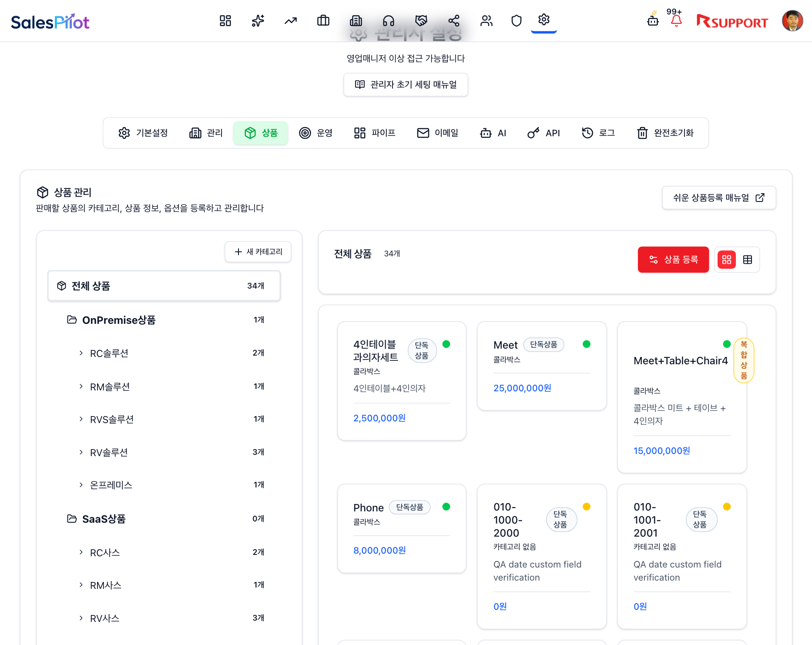
Task: Click the green status dot on Meet card
Action: click(586, 344)
